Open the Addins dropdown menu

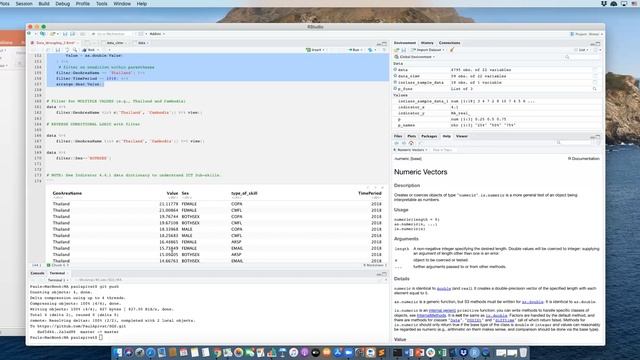157,34
